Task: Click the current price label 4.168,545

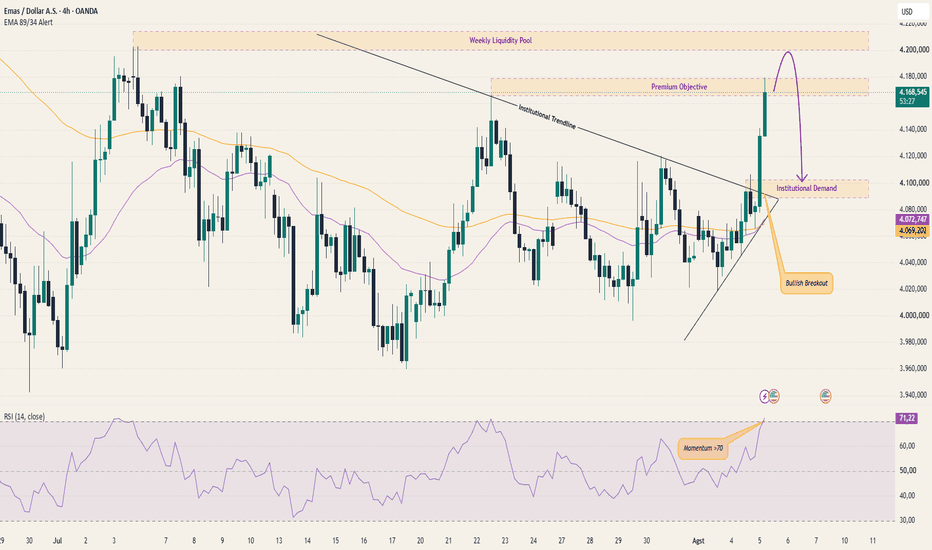Action: click(912, 92)
